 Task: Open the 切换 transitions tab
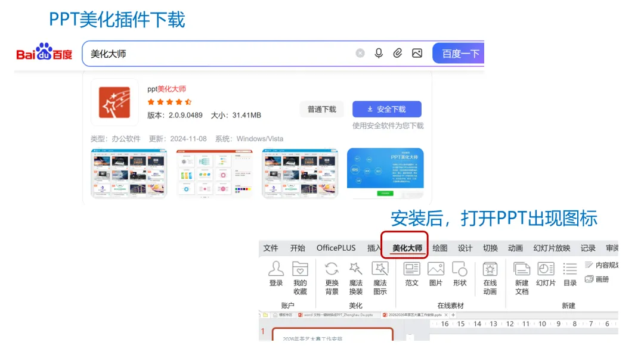(x=490, y=248)
